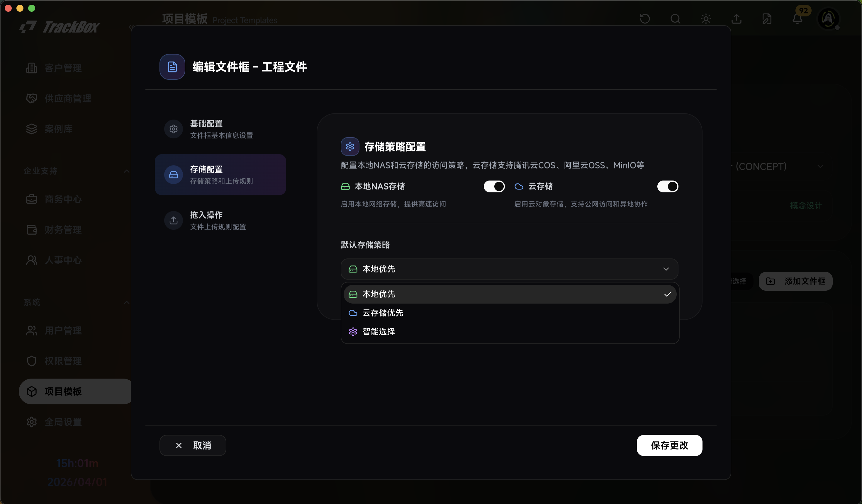The height and width of the screenshot is (504, 862).
Task: Click the shield icon for 权限管理
Action: pyautogui.click(x=32, y=361)
